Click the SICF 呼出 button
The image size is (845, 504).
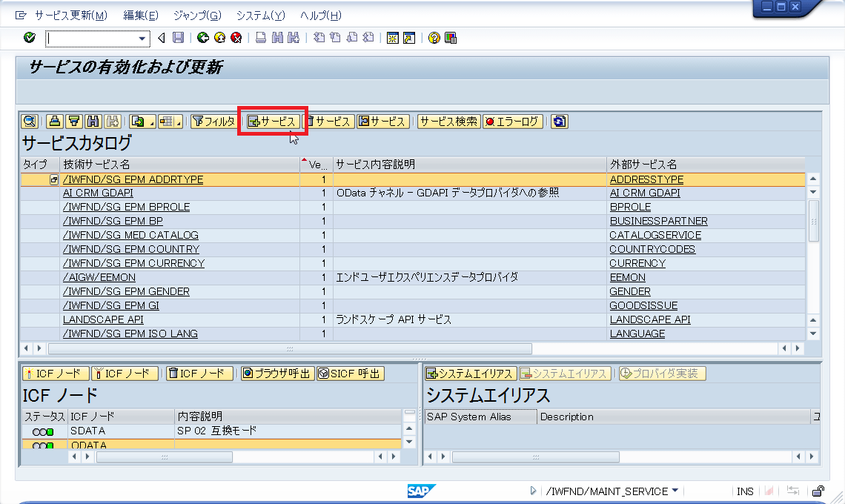(351, 374)
